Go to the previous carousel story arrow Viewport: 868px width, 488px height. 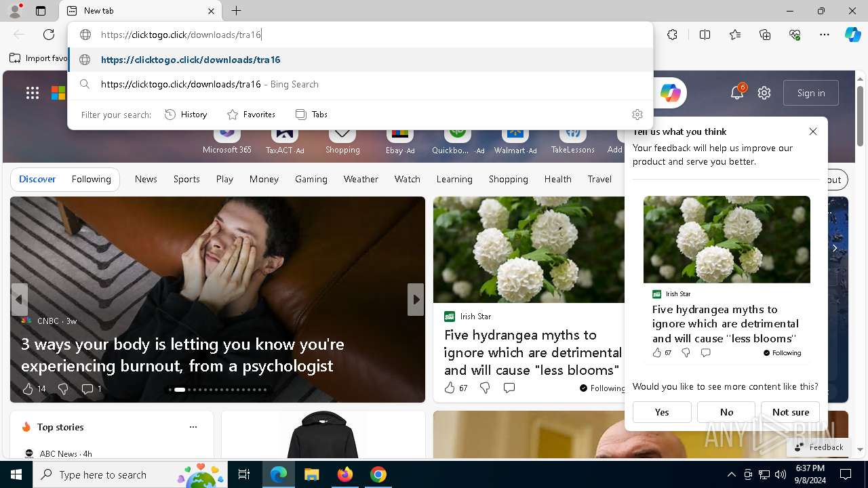coord(20,300)
